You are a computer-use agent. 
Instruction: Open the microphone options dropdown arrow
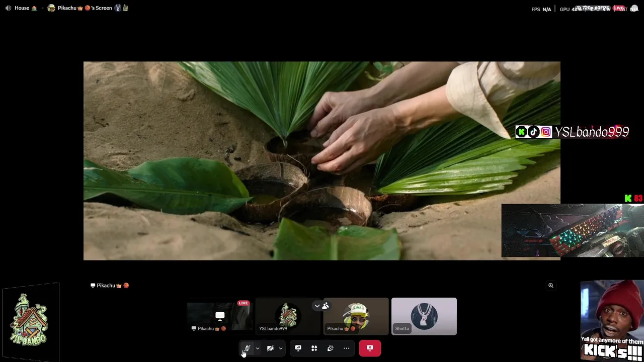pos(258,348)
